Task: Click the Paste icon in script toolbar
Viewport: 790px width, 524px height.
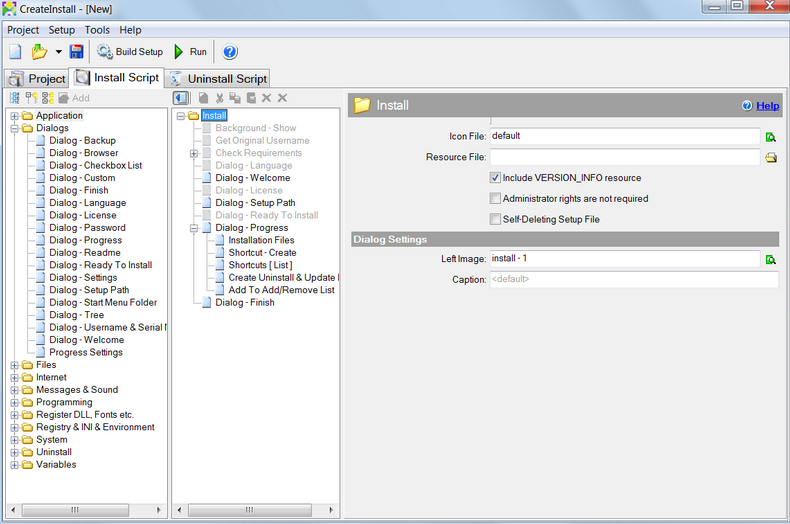Action: tap(251, 98)
